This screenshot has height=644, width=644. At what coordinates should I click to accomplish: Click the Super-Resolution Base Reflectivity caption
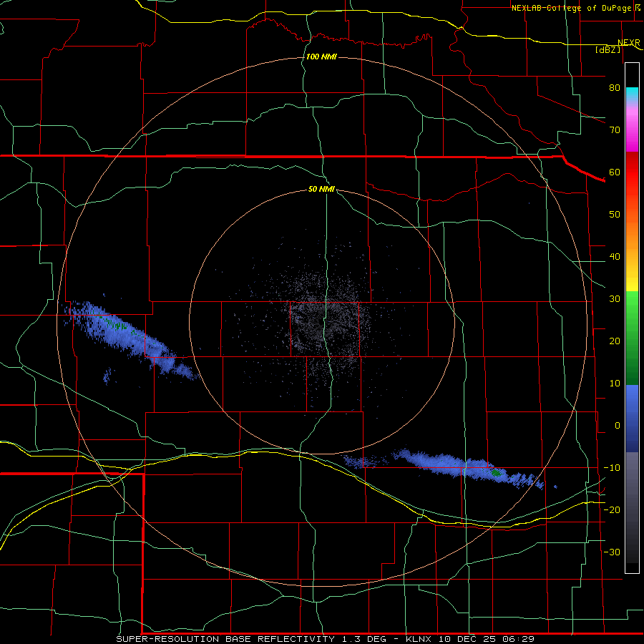point(325,639)
